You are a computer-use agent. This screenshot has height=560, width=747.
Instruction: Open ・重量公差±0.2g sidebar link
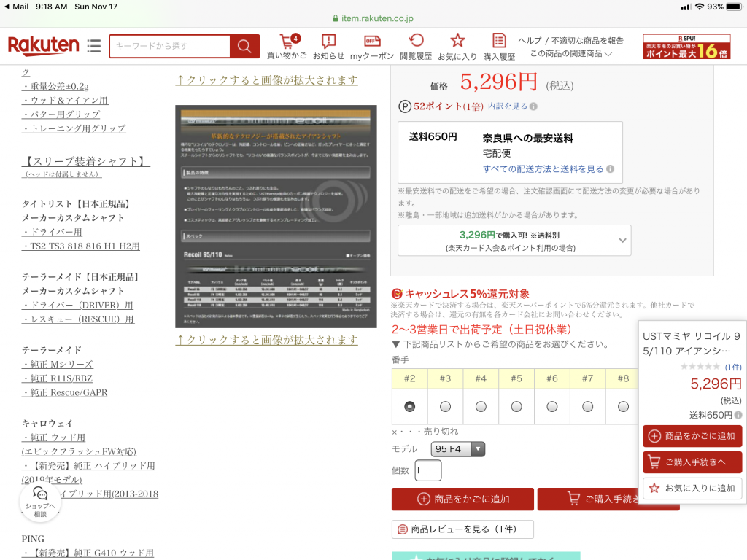point(55,86)
